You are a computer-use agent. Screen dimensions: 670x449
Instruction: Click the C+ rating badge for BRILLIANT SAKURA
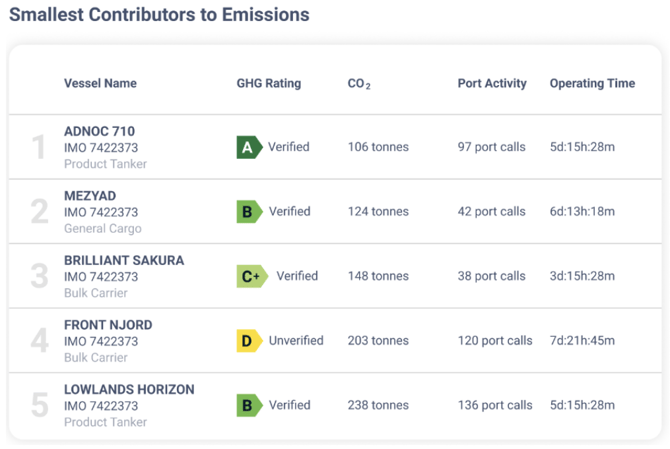(253, 276)
